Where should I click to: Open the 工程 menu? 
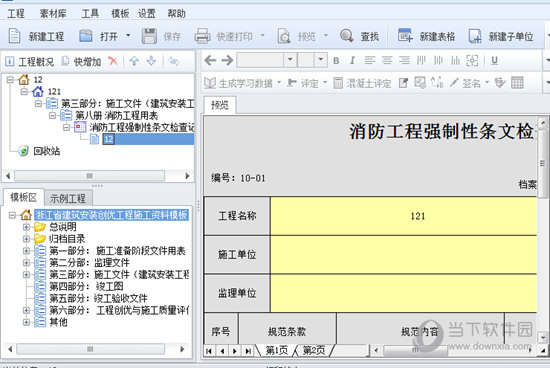16,14
